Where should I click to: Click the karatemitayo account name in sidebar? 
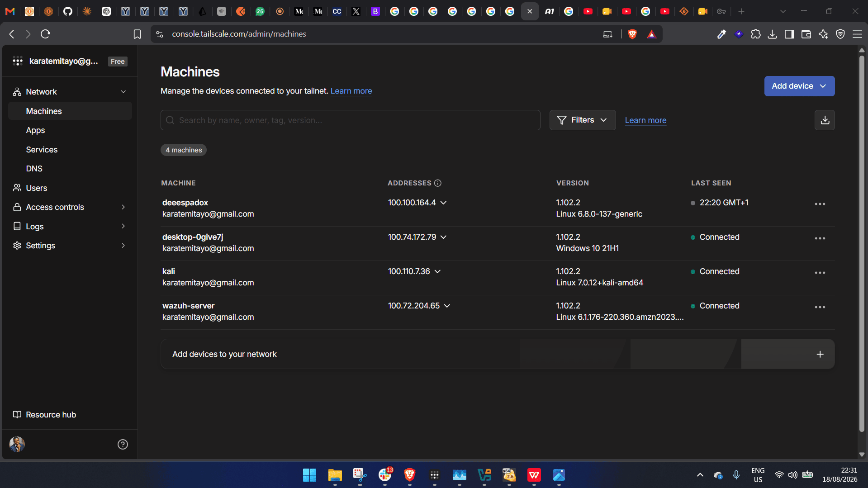coord(63,61)
